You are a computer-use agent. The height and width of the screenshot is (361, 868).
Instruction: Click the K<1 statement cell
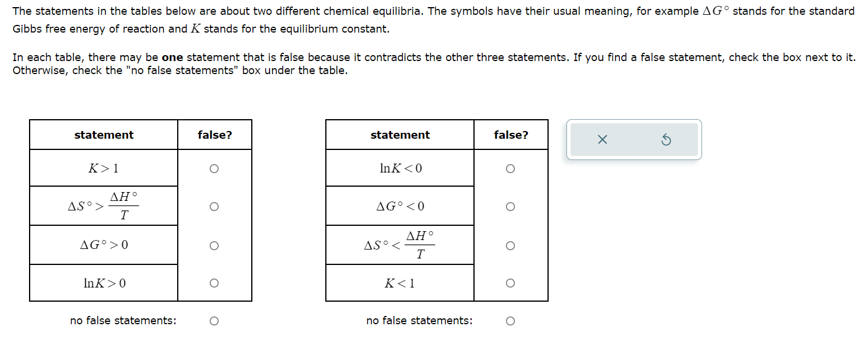pyautogui.click(x=400, y=283)
